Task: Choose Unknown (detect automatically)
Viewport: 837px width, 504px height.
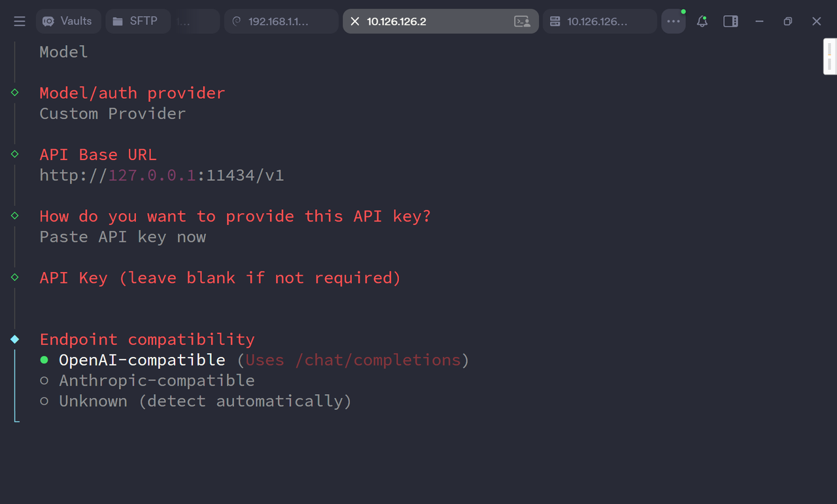Action: coord(205,401)
